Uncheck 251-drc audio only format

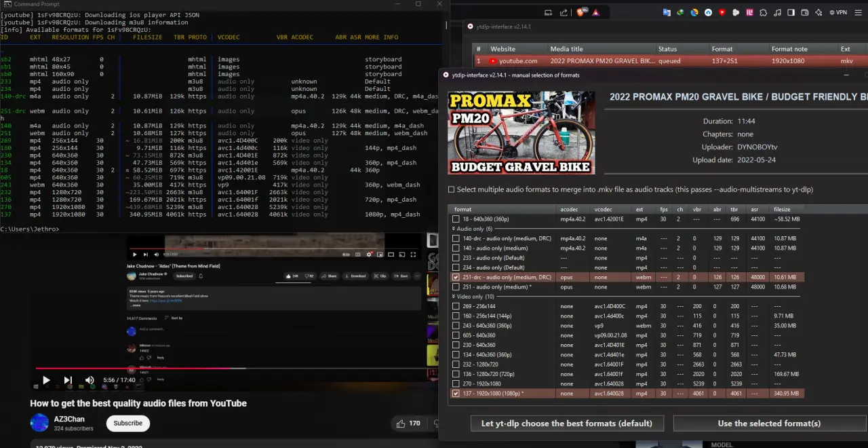456,277
